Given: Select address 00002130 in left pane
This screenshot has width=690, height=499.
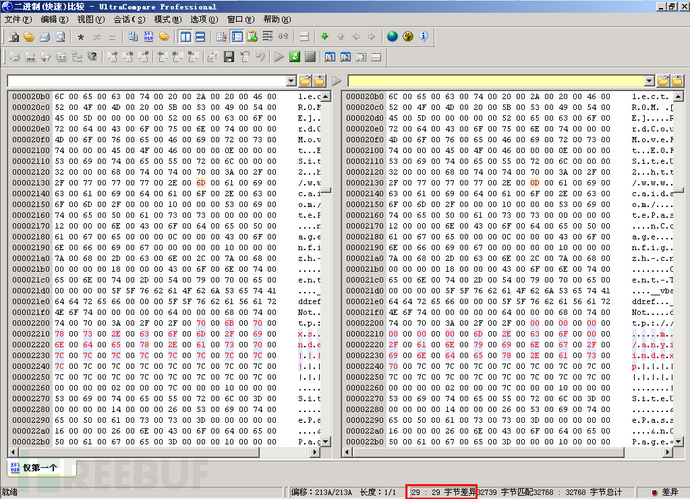Looking at the screenshot, I should click(x=31, y=183).
